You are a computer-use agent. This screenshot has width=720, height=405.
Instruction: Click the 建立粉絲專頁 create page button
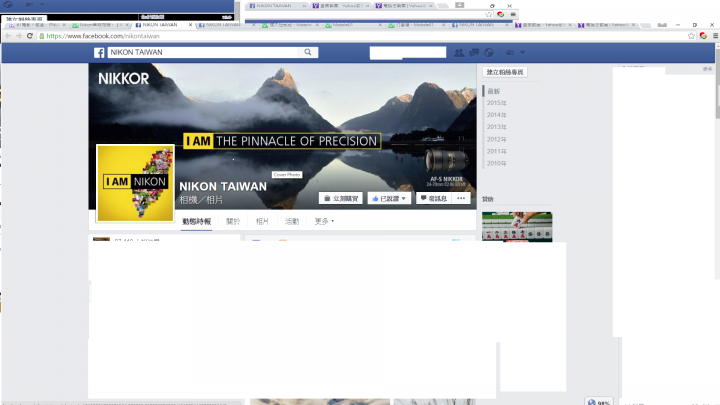[505, 72]
